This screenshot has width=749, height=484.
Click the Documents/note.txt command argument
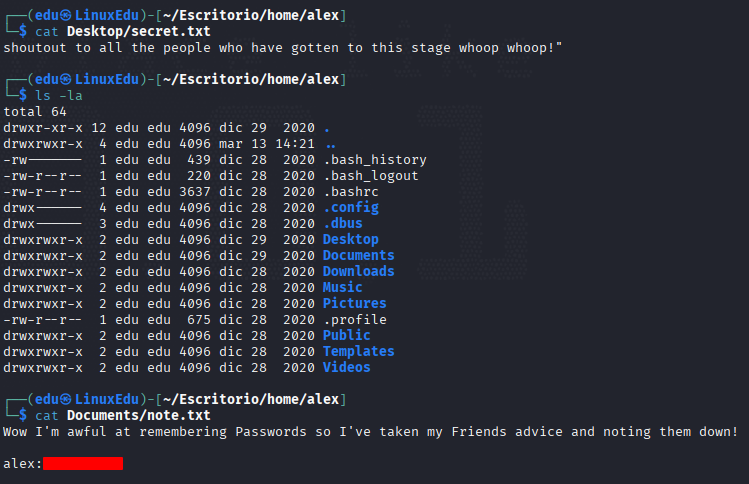point(139,416)
